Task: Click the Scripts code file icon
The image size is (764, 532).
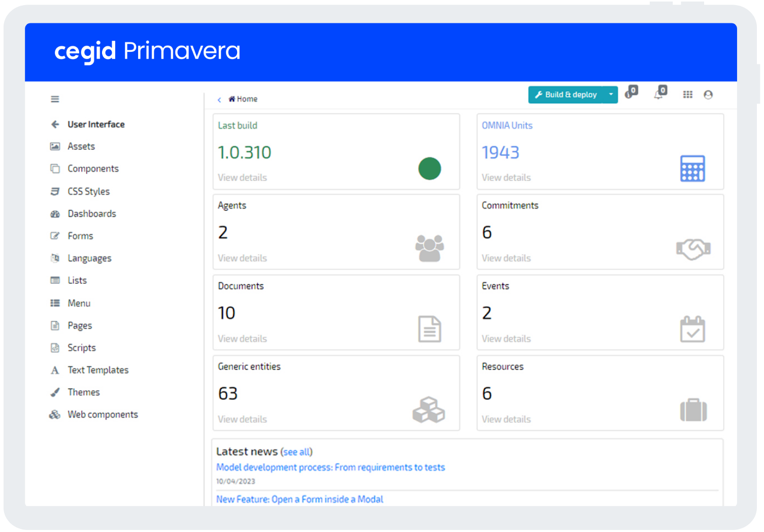Action: point(55,348)
